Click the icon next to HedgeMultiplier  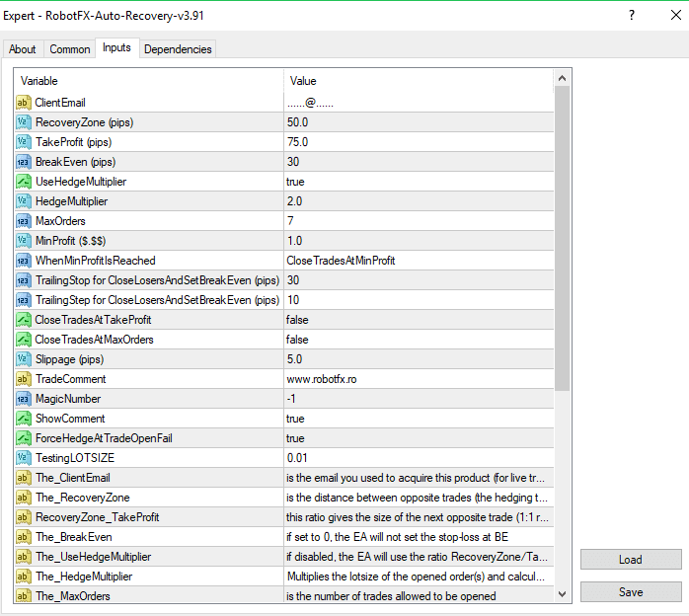(x=24, y=201)
